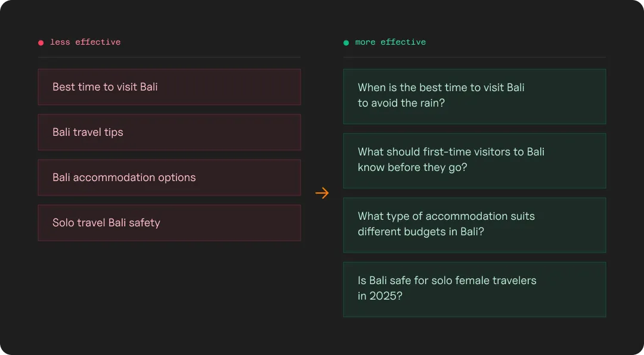Click the text 'in 2025?'

click(x=380, y=296)
